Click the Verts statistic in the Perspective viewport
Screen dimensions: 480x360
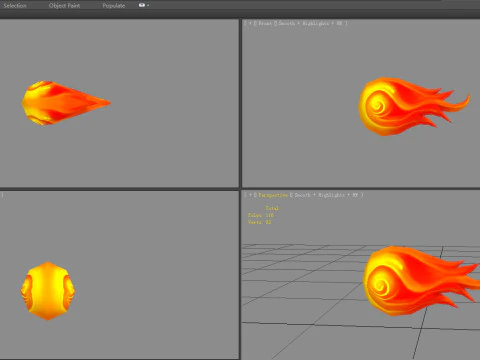pos(259,222)
